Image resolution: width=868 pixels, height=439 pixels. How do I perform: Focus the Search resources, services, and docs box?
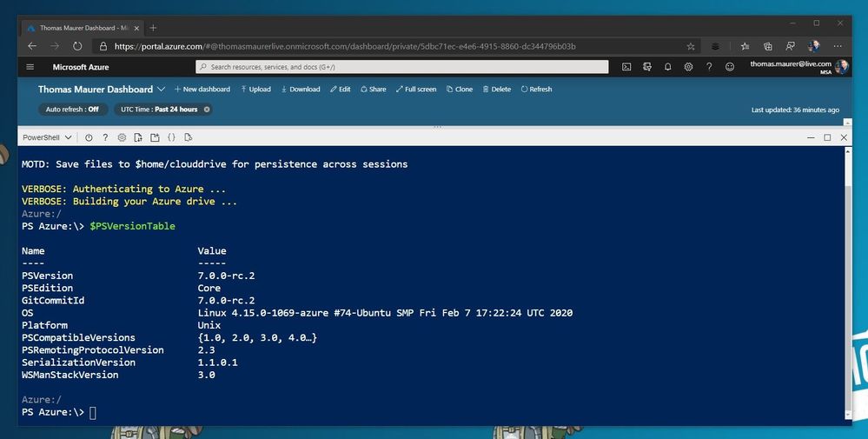tap(402, 67)
